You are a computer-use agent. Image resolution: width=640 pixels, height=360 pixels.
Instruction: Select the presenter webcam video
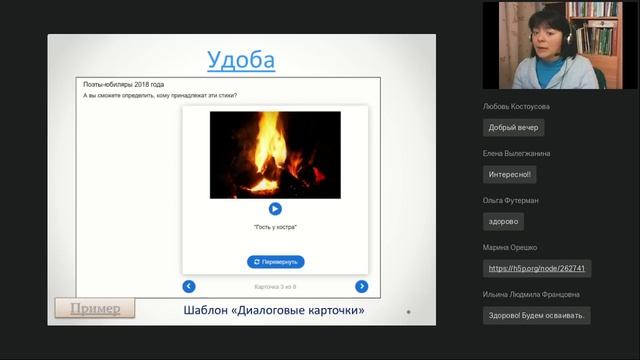(560, 45)
